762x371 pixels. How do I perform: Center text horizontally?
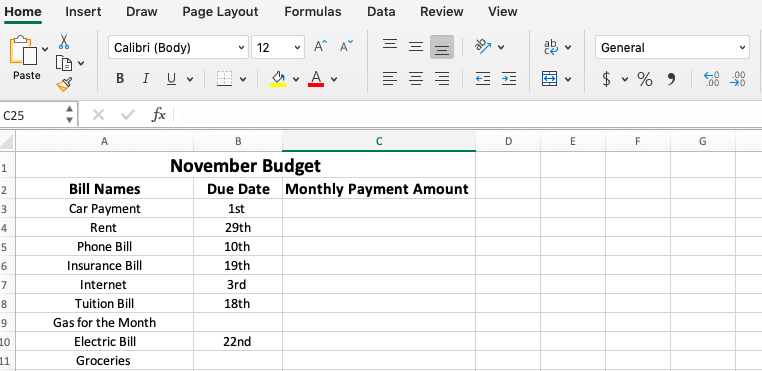pyautogui.click(x=416, y=79)
